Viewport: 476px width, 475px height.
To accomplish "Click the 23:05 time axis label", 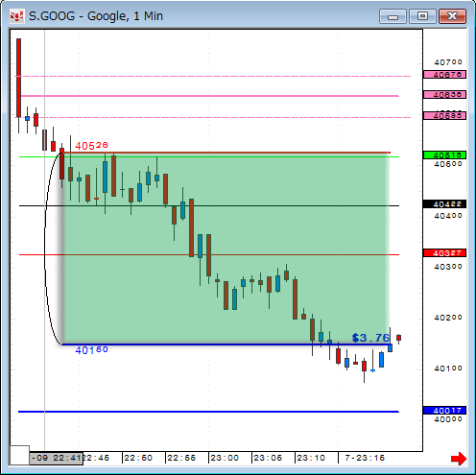I will coord(268,458).
